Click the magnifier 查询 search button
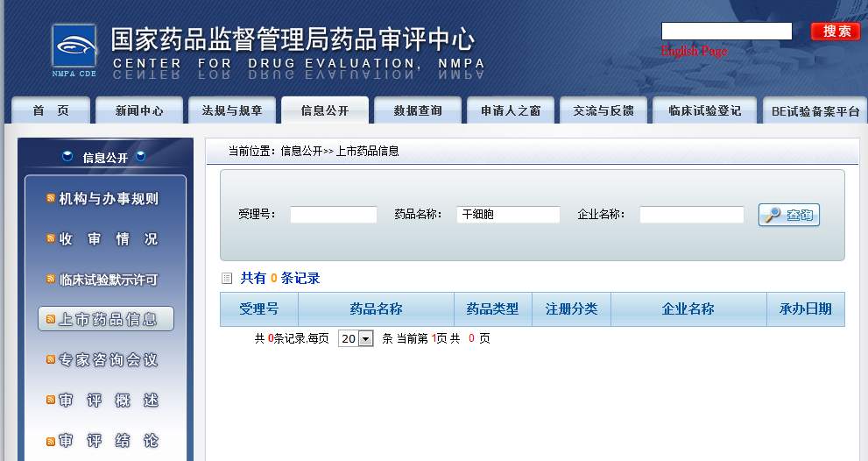868x461 pixels. (x=789, y=215)
